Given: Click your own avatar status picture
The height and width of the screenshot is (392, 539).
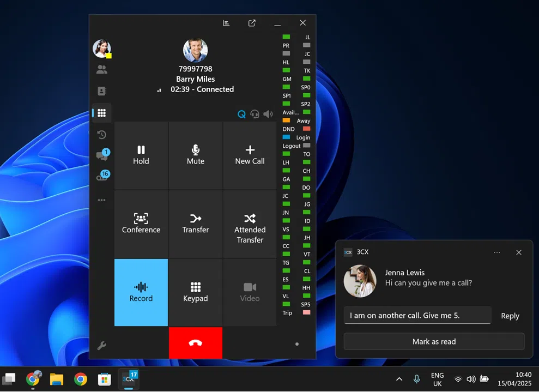Looking at the screenshot, I should click(102, 49).
